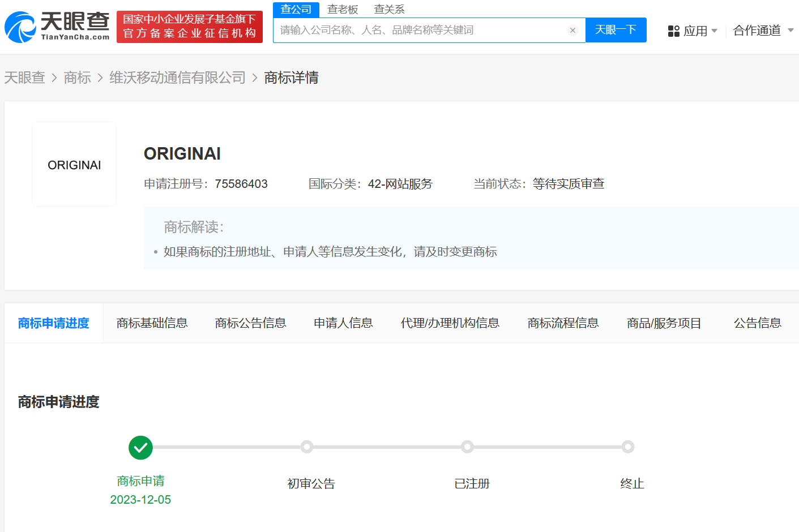Go to 天眼查 breadcrumb link
Viewport: 799px width, 532px height.
click(24, 78)
